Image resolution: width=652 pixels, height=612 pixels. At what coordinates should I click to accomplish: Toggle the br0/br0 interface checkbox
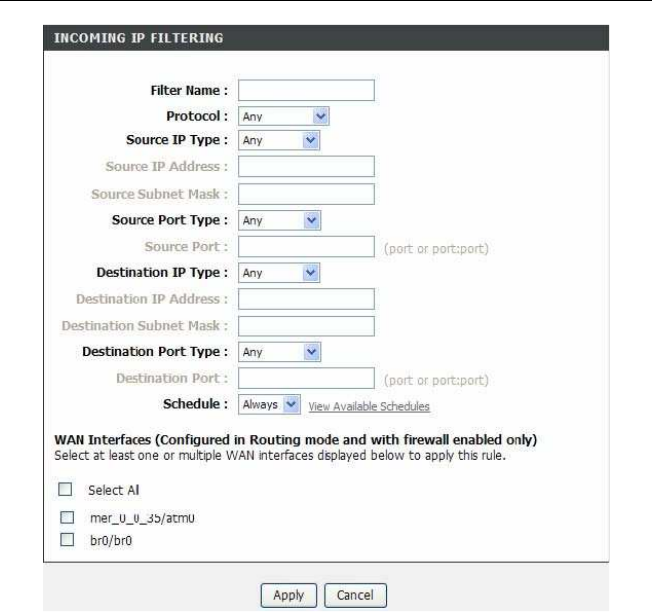click(x=68, y=539)
